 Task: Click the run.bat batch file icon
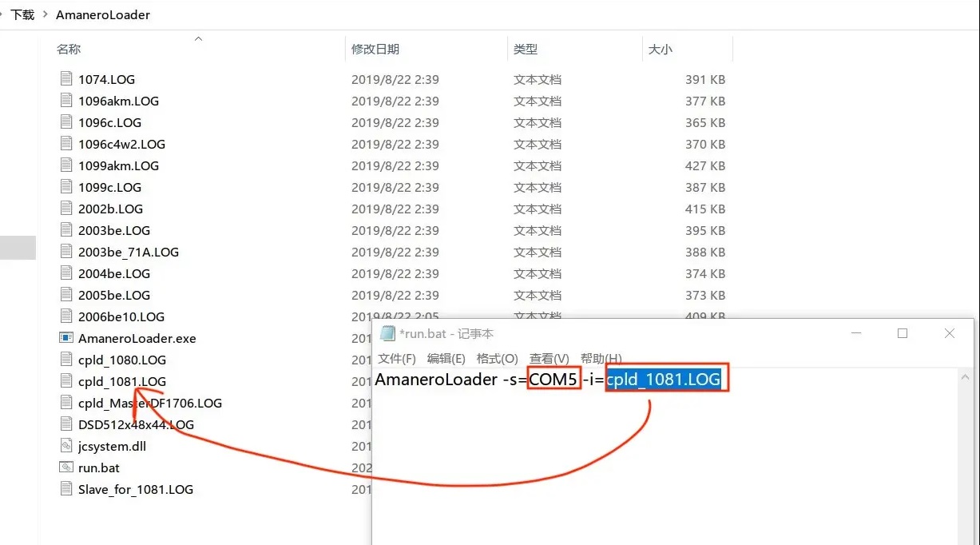coord(65,467)
